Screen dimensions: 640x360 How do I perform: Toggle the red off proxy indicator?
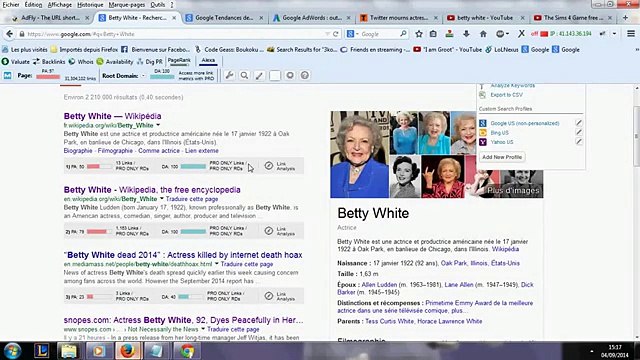coord(539,34)
